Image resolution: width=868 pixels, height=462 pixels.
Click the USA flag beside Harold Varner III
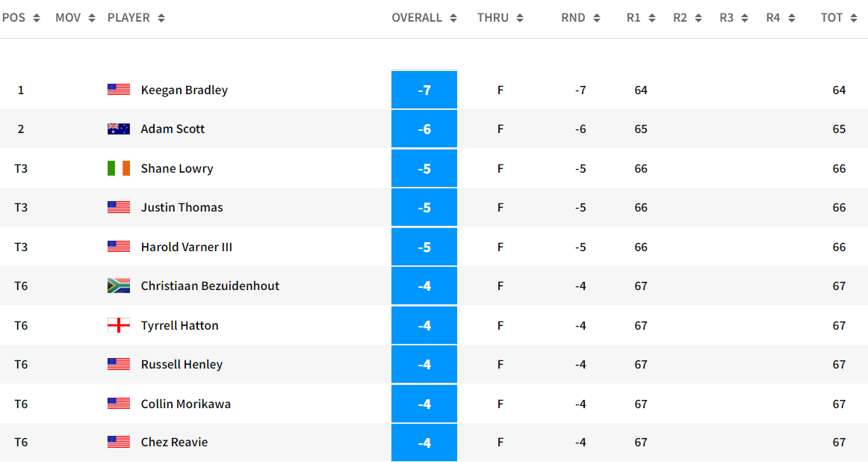pyautogui.click(x=118, y=247)
